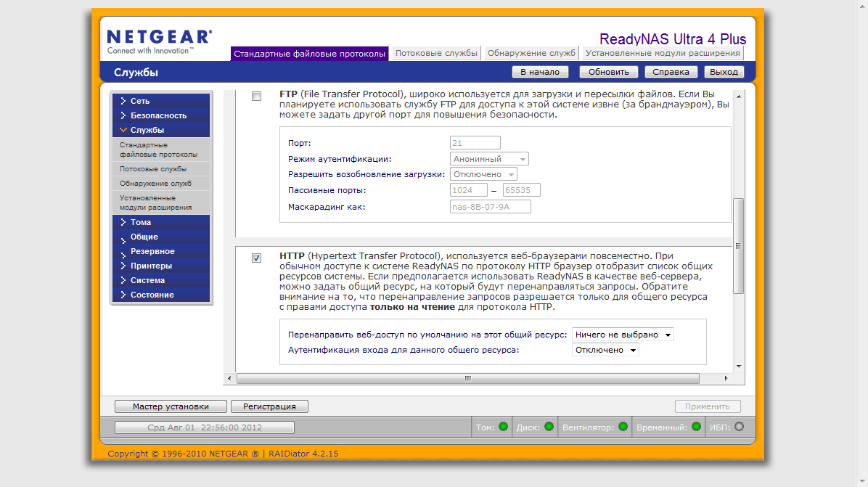Screen dimensions: 868x487
Task: Expand the Принтеры menu section
Action: click(161, 266)
